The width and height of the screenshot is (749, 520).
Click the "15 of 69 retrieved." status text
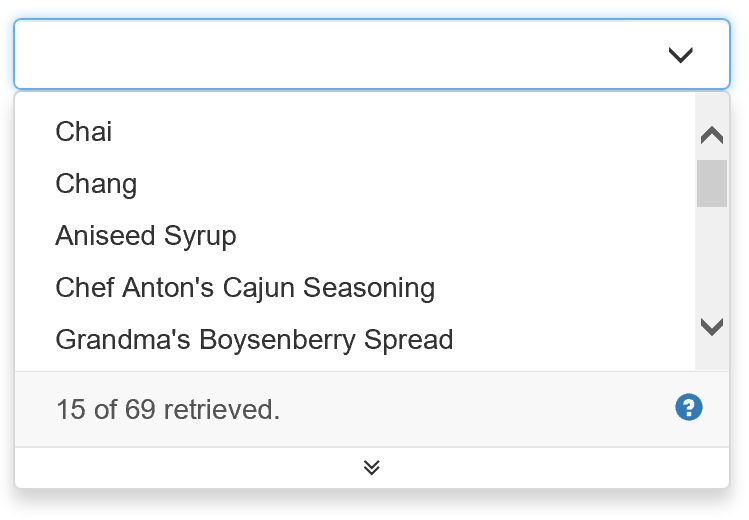pyautogui.click(x=168, y=409)
